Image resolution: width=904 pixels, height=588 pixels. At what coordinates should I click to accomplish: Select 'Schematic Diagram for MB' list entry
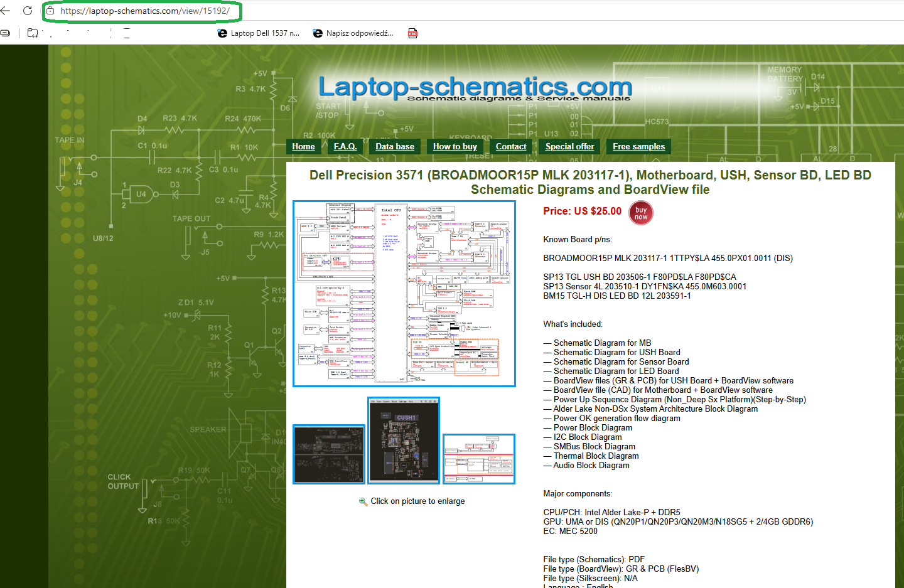pos(597,343)
